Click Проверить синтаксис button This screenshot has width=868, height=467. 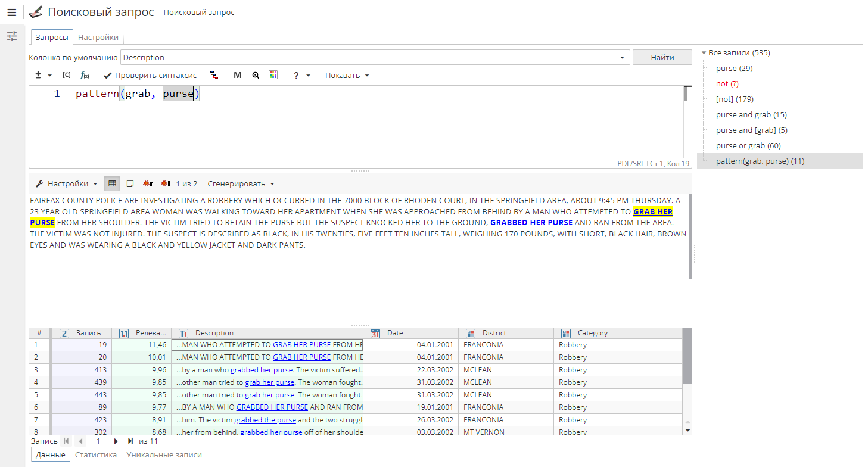[150, 76]
